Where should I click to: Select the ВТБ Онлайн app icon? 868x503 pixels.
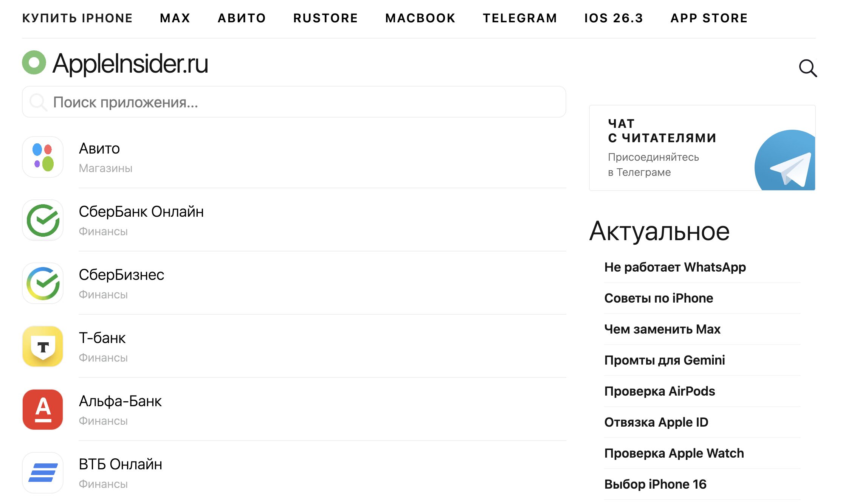coord(43,473)
